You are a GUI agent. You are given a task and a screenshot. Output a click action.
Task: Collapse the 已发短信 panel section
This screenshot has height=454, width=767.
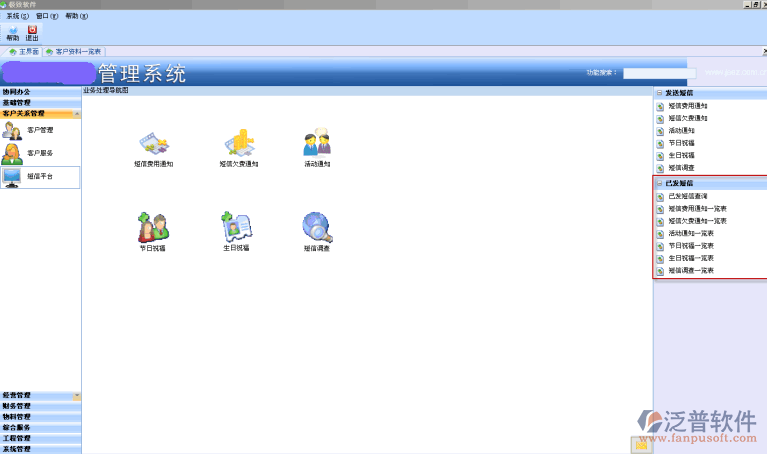coord(660,184)
